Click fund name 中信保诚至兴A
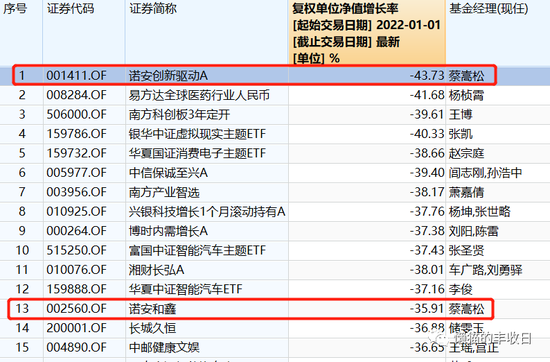The height and width of the screenshot is (362, 550). point(168,173)
